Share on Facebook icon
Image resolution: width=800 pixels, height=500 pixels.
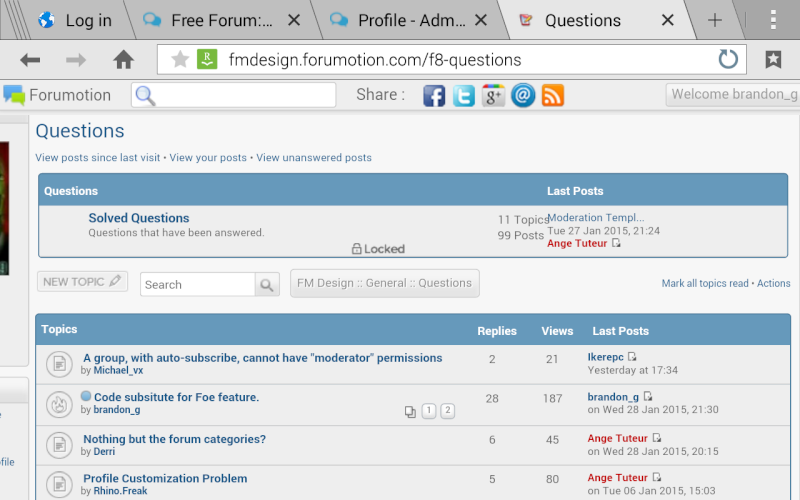click(434, 95)
